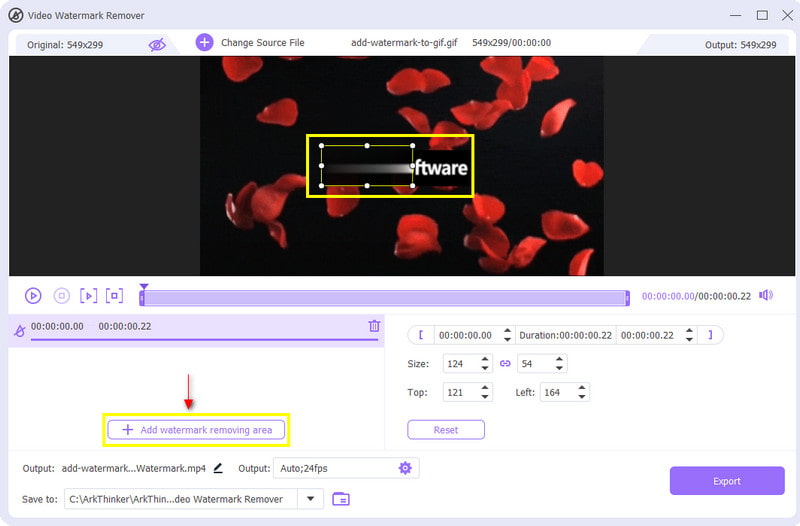This screenshot has width=800, height=526.
Task: Click the selection box bottom-right corner handle
Action: click(x=412, y=186)
